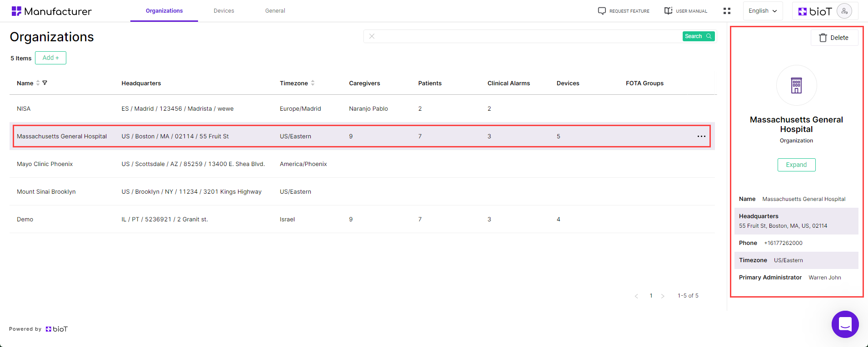The image size is (868, 347).
Task: Click the 1-5 of 5 pagination text
Action: [688, 296]
